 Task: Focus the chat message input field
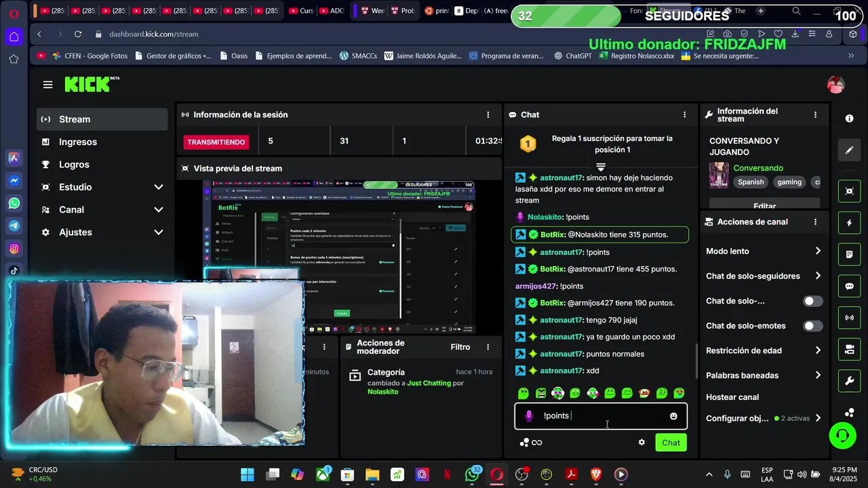pos(601,415)
